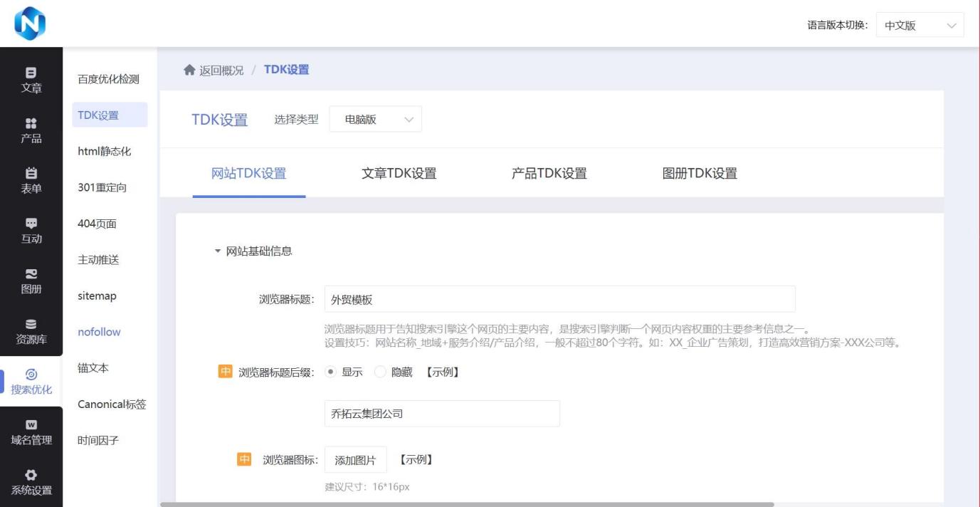Open 域名管理 in the sidebar
This screenshot has height=507, width=980.
(31, 432)
